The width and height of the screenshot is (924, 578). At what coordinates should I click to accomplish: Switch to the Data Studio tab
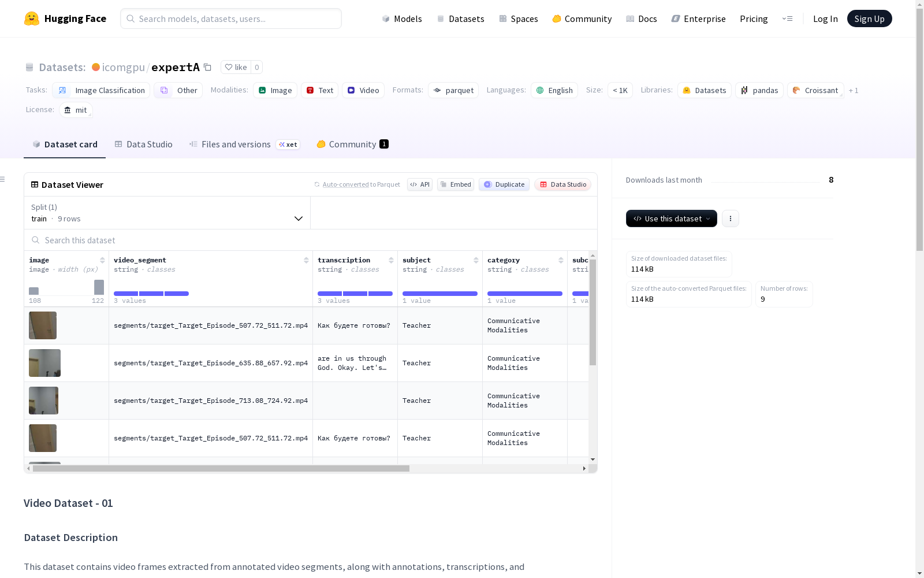click(x=143, y=144)
